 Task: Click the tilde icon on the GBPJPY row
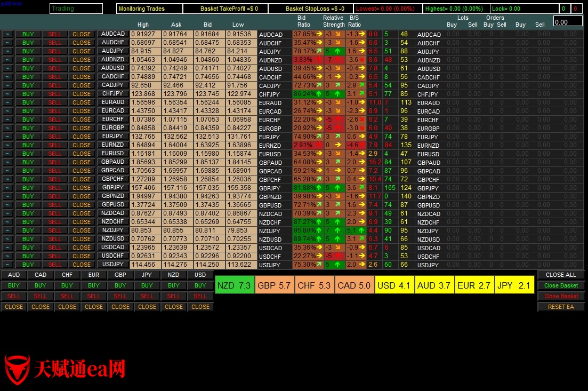pos(7,188)
